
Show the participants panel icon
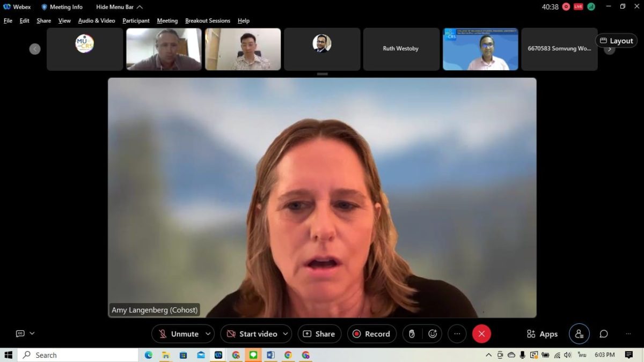point(579,334)
